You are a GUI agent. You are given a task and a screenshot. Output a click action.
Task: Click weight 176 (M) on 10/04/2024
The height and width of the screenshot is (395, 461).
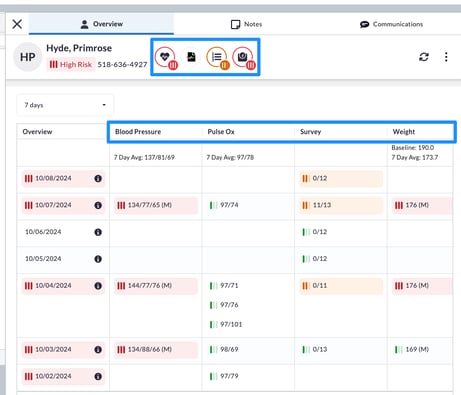422,286
